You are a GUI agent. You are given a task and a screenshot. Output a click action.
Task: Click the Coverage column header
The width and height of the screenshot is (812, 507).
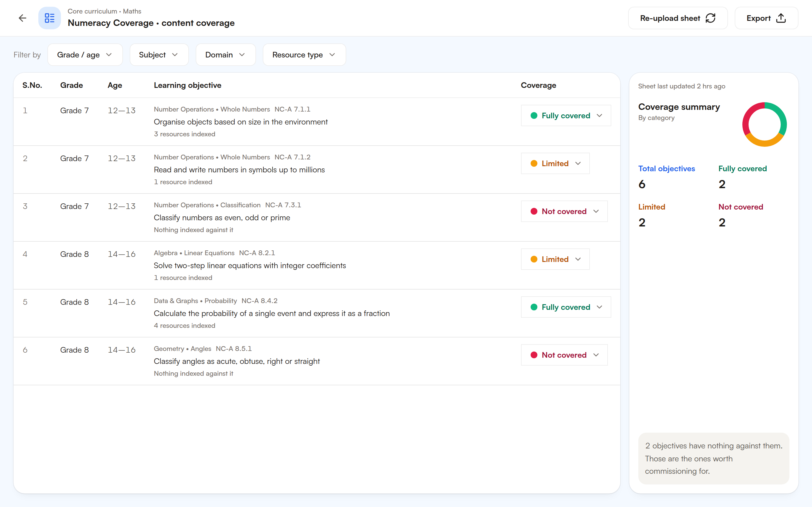click(538, 85)
